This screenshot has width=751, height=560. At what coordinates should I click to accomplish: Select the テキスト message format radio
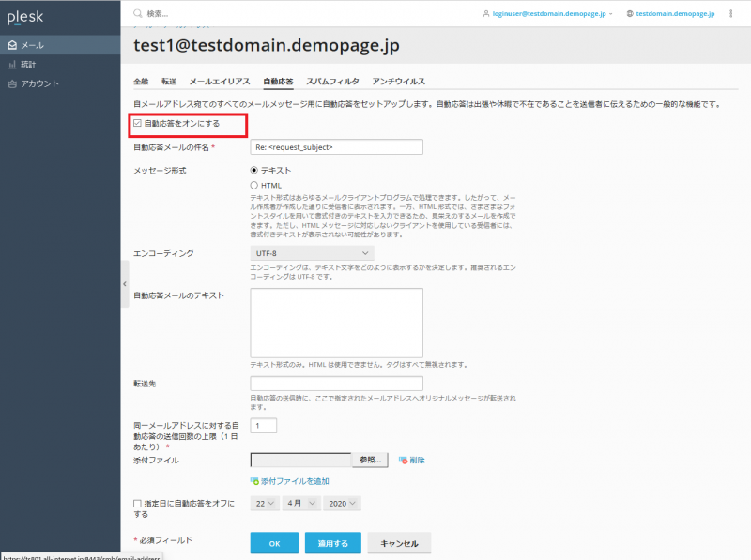[254, 171]
